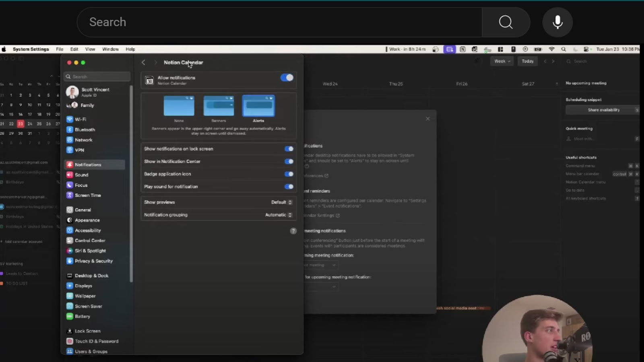Click the Today button in calendar

(x=528, y=61)
